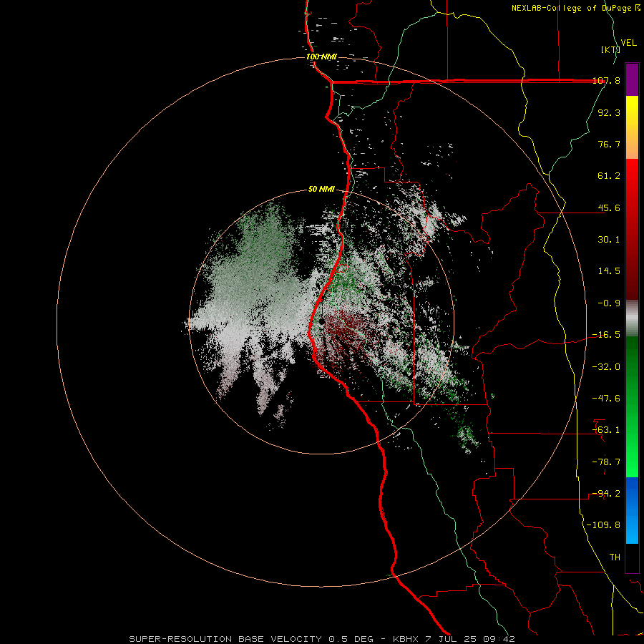Click the -47.6 legend value
644x644 pixels.
tap(607, 399)
